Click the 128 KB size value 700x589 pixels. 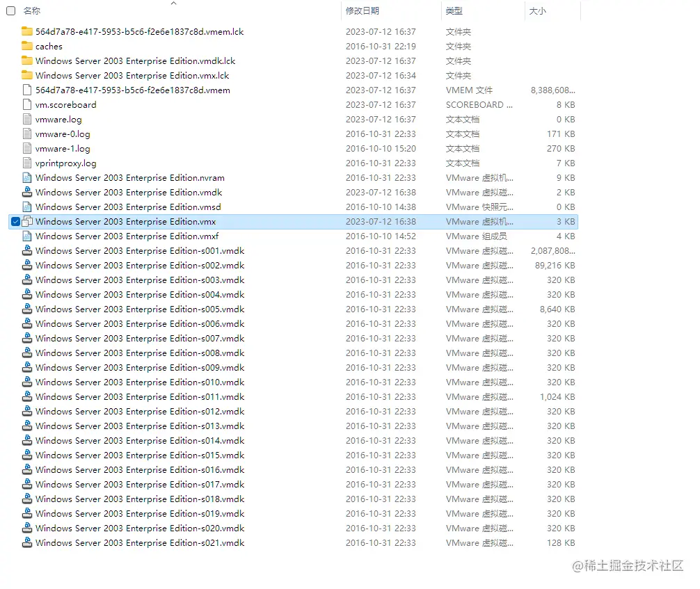click(x=561, y=542)
